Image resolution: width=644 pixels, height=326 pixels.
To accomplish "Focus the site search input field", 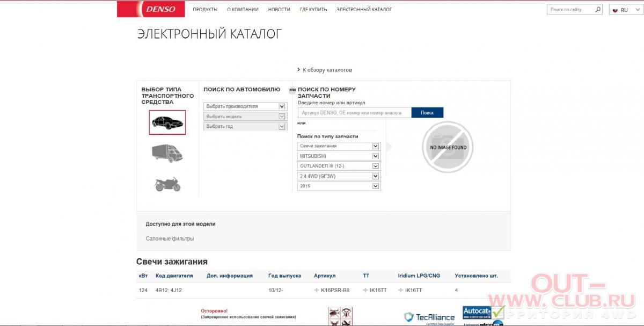I will pyautogui.click(x=570, y=10).
